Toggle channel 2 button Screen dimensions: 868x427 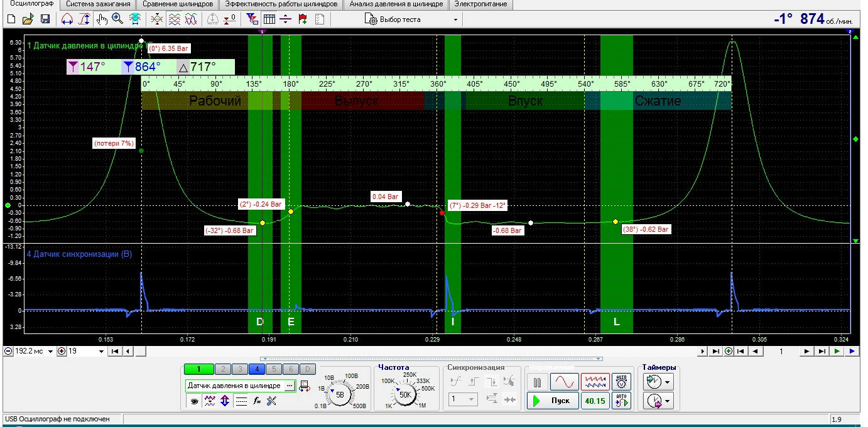pos(223,369)
